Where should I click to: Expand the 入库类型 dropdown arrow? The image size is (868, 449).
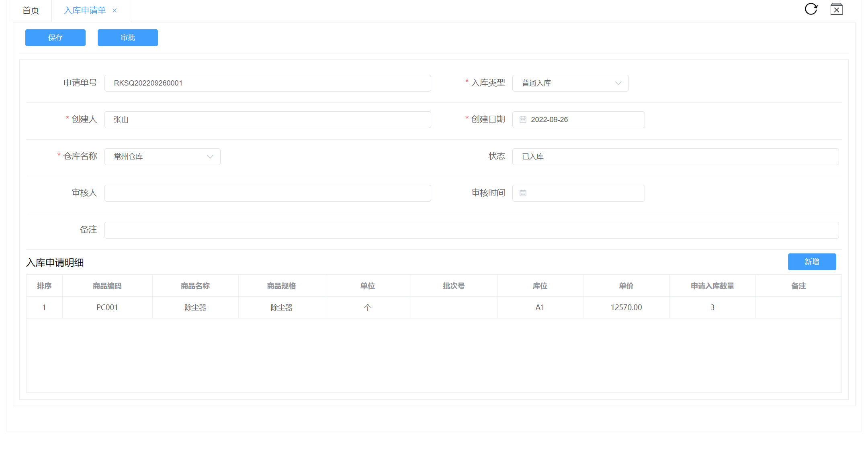pos(618,83)
